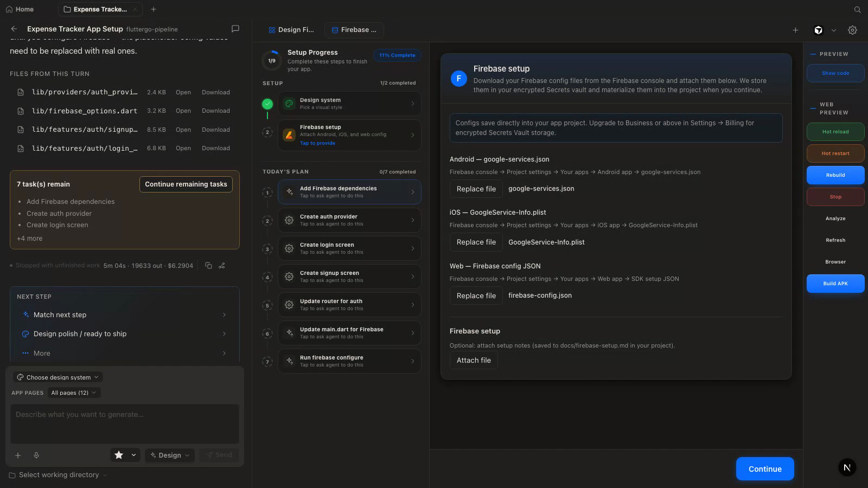Screen dimensions: 868x488
Task: Click the share icon next to cost
Action: click(222, 266)
